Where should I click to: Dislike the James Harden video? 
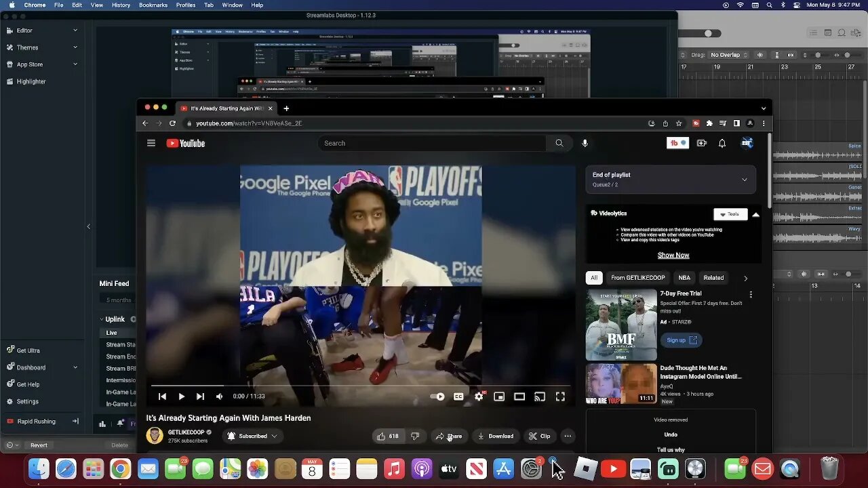point(415,436)
